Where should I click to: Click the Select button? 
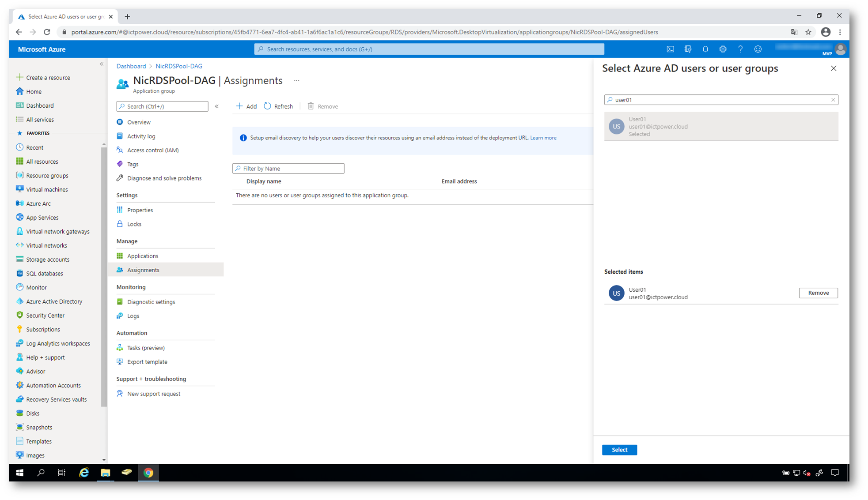[x=619, y=450]
